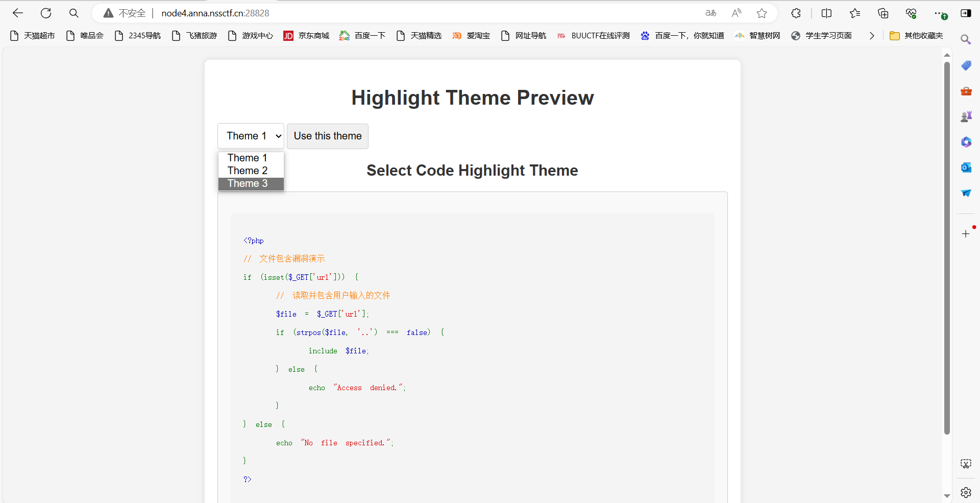980x503 pixels.
Task: Open the blue paper plane sidebar icon
Action: pyautogui.click(x=966, y=193)
